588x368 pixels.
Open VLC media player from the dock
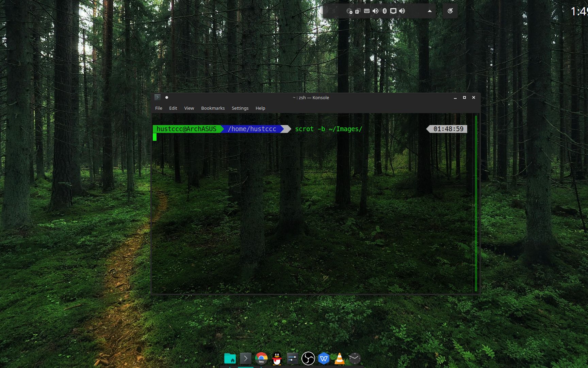339,358
